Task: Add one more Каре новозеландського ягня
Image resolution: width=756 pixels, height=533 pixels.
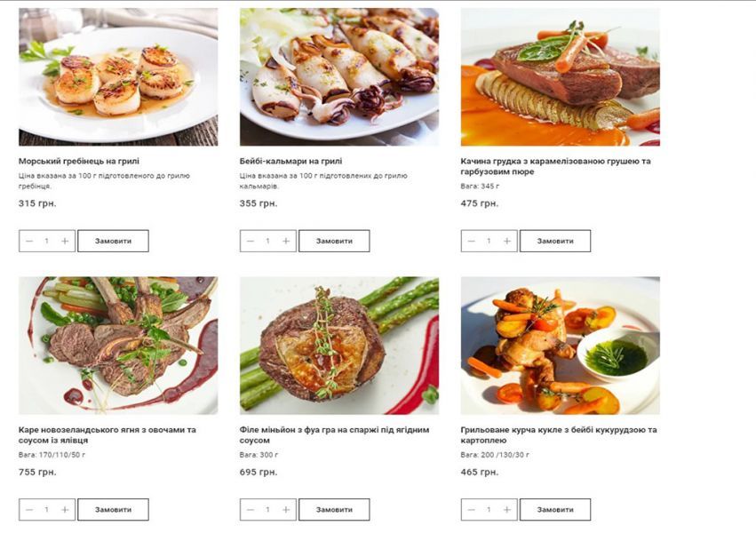Action: coord(65,509)
